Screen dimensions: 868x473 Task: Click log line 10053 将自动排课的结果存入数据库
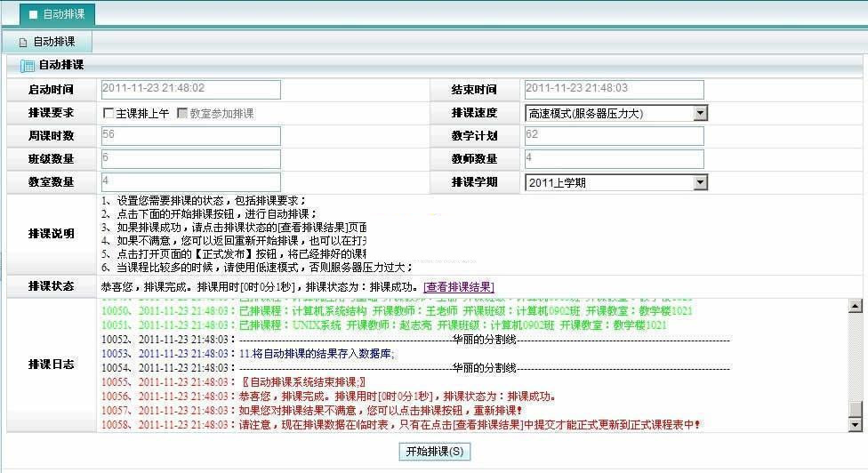coord(248,354)
